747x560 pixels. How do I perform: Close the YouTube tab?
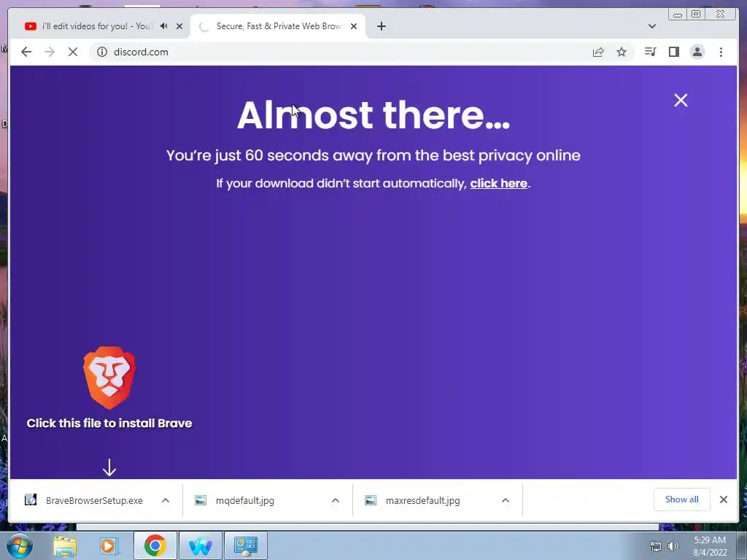point(179,26)
